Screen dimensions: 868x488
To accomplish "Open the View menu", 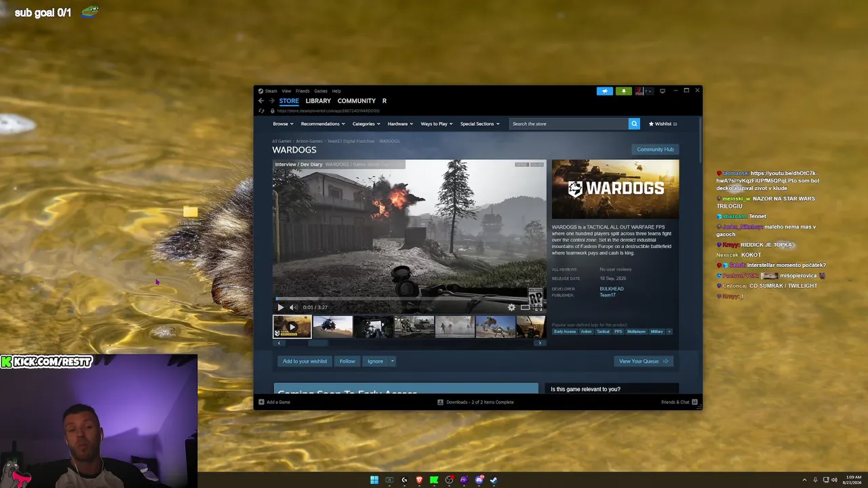I will (x=286, y=91).
